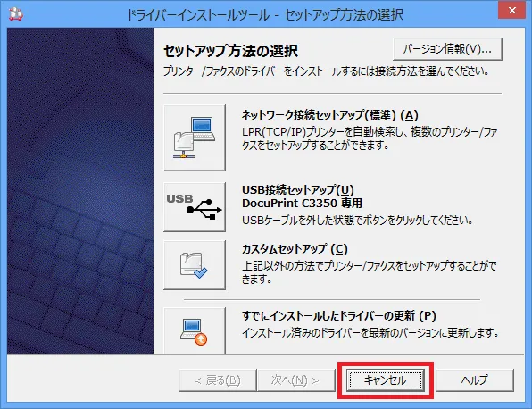This screenshot has width=532, height=409.
Task: Select ネットワーク接続セットアップ(標準) (A) heading
Action: 329,115
